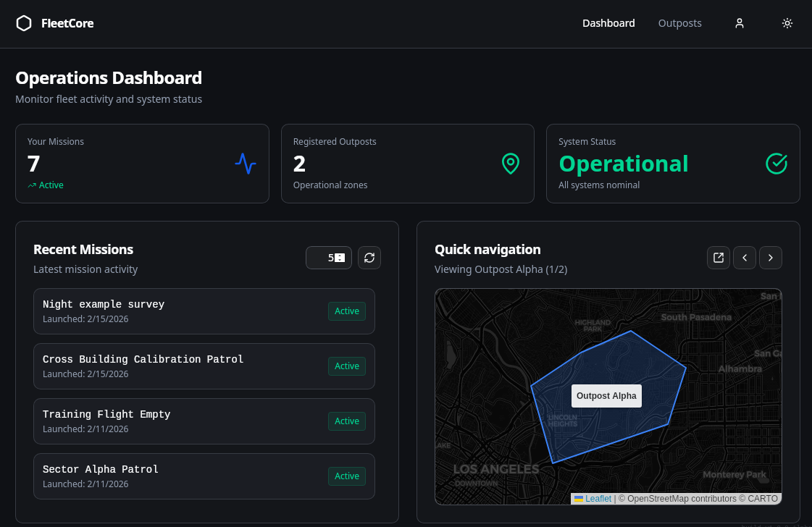Open the Leaflet attribution link

point(598,499)
